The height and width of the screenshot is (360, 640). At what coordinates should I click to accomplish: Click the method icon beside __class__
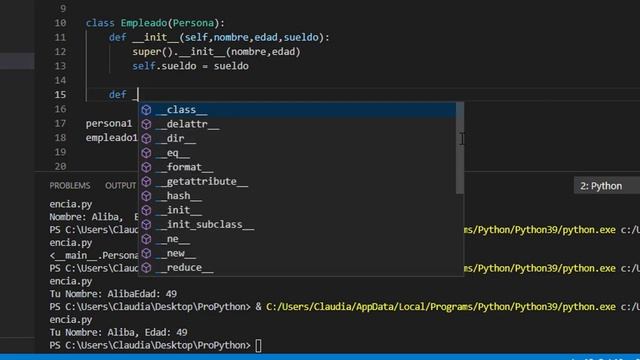coord(147,110)
